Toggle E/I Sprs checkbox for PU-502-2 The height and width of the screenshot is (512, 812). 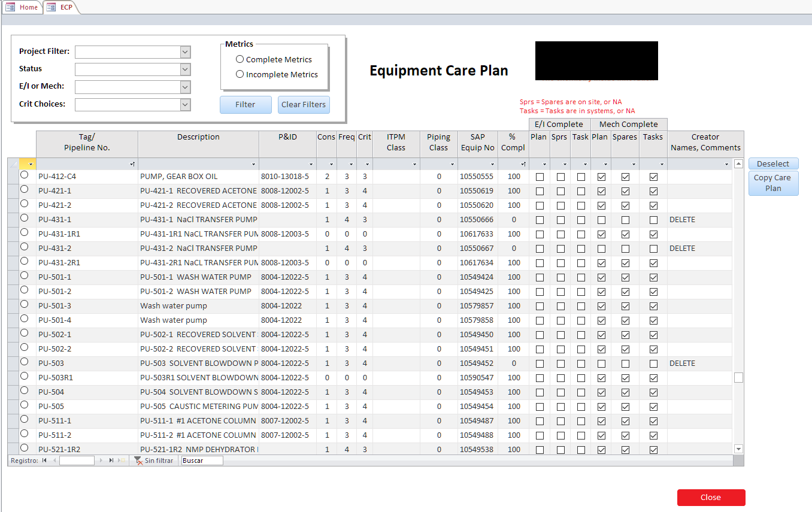pyautogui.click(x=560, y=349)
